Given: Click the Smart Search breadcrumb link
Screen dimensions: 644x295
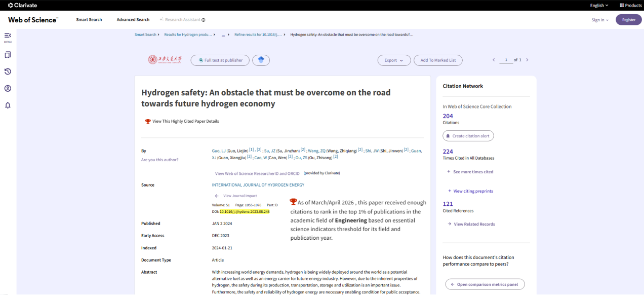Looking at the screenshot, I should pos(145,34).
